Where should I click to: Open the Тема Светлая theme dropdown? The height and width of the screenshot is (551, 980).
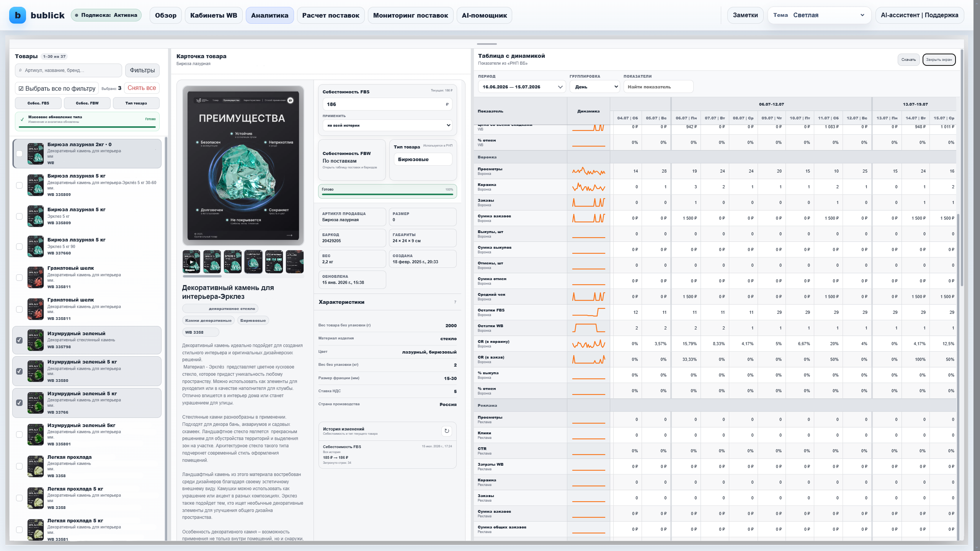819,15
